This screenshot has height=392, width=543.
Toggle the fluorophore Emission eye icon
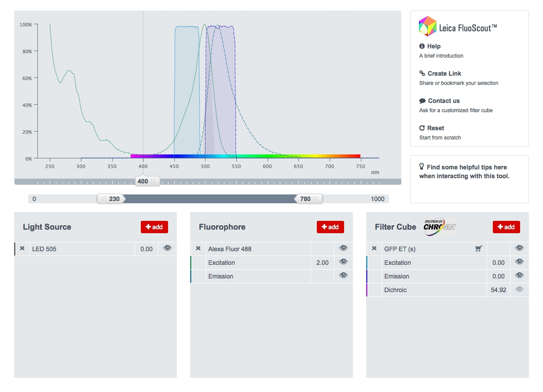(343, 276)
